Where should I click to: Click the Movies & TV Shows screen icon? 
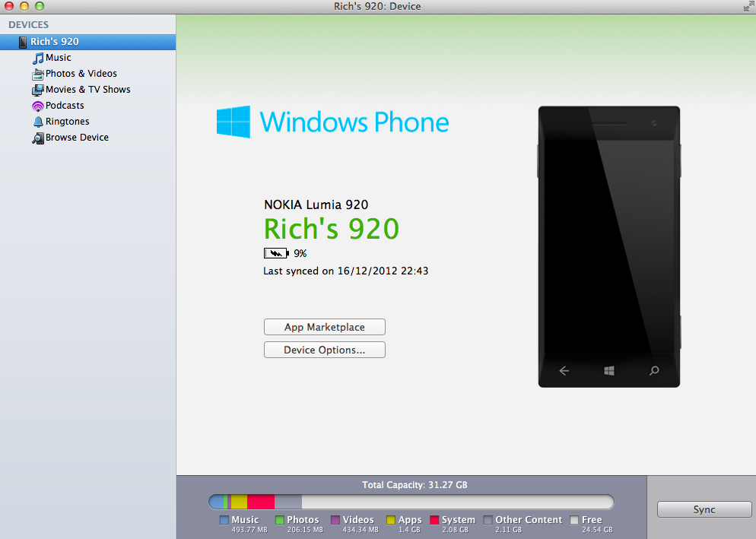[x=37, y=89]
